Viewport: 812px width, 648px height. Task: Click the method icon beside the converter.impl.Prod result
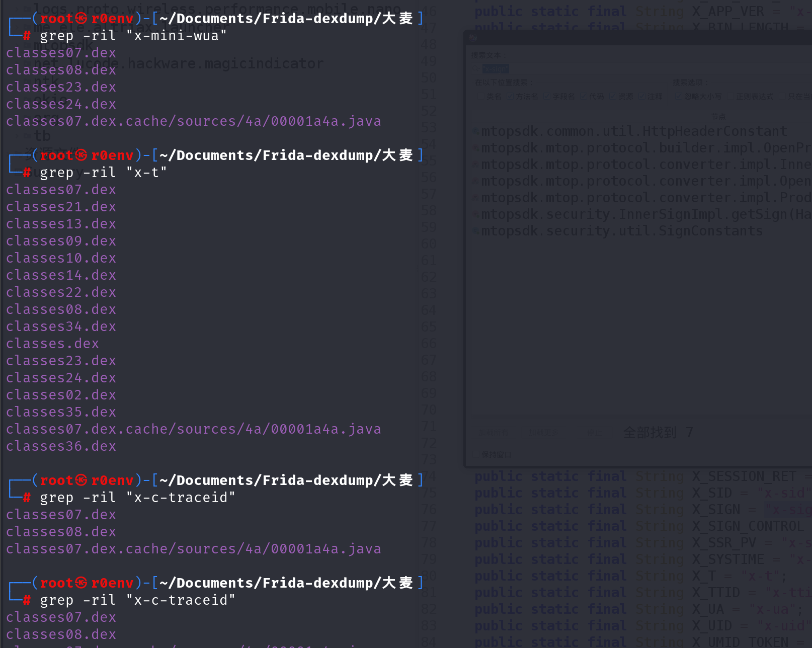tap(476, 198)
